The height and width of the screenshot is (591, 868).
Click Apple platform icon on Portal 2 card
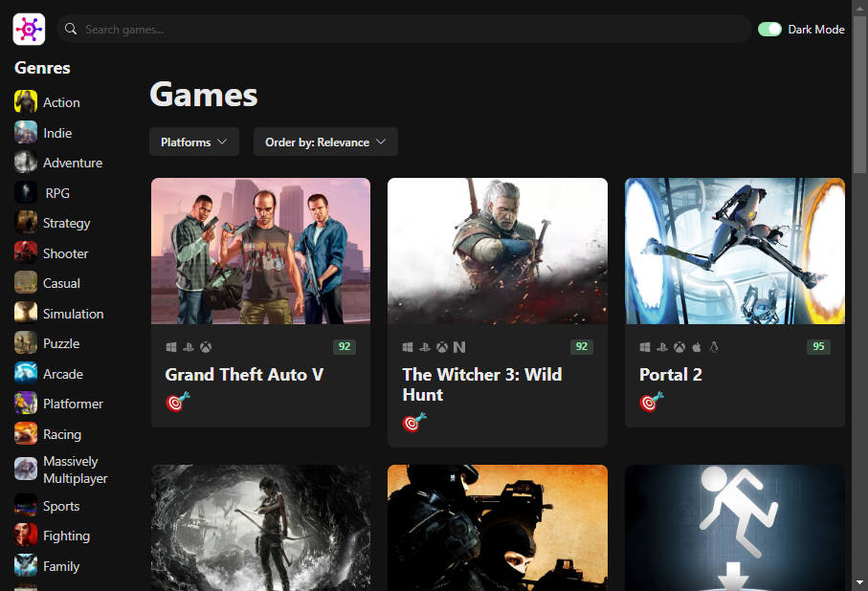point(697,347)
